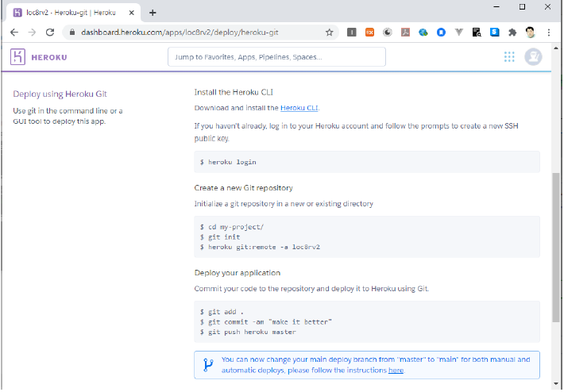Viewport: 564px width, 392px height.
Task: Click the 'Create a new Git repository' heading
Action: point(244,188)
